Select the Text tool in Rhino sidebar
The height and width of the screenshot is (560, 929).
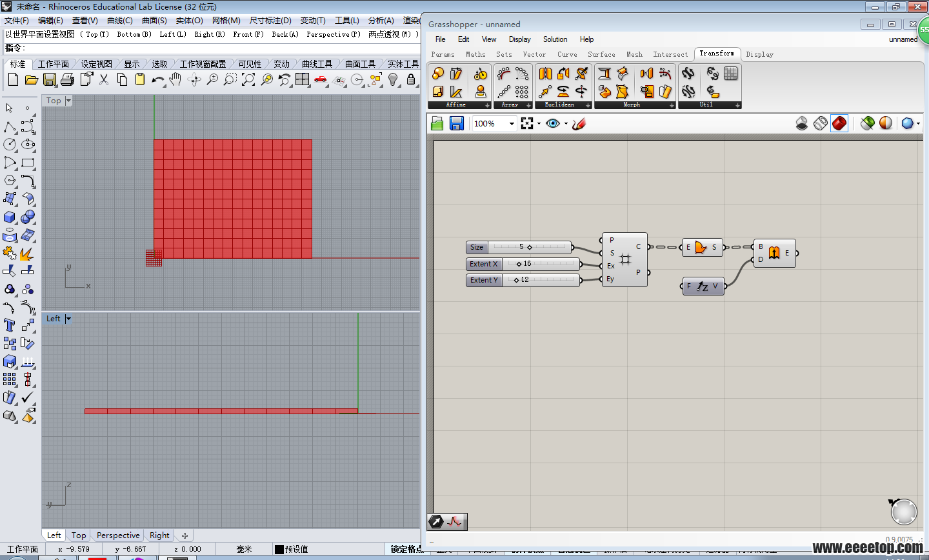coord(10,325)
